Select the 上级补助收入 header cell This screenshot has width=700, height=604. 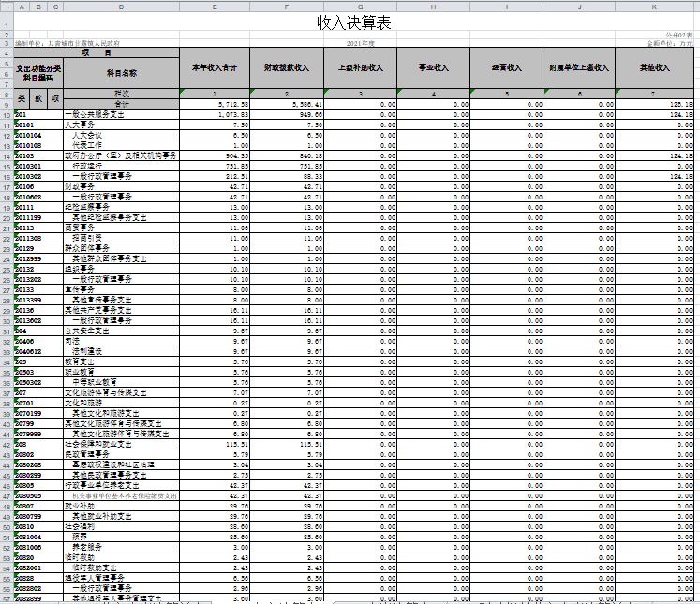(x=361, y=68)
